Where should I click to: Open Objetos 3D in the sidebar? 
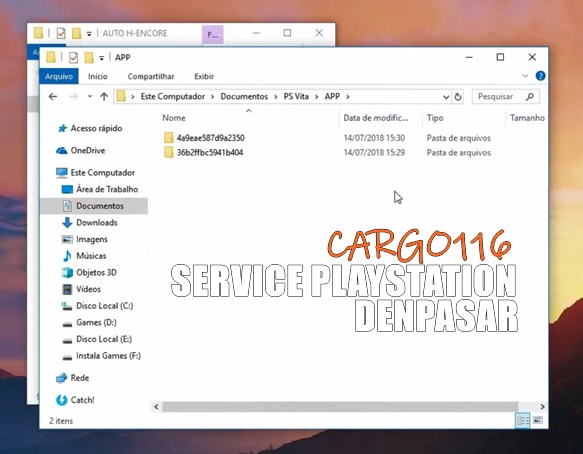[96, 273]
